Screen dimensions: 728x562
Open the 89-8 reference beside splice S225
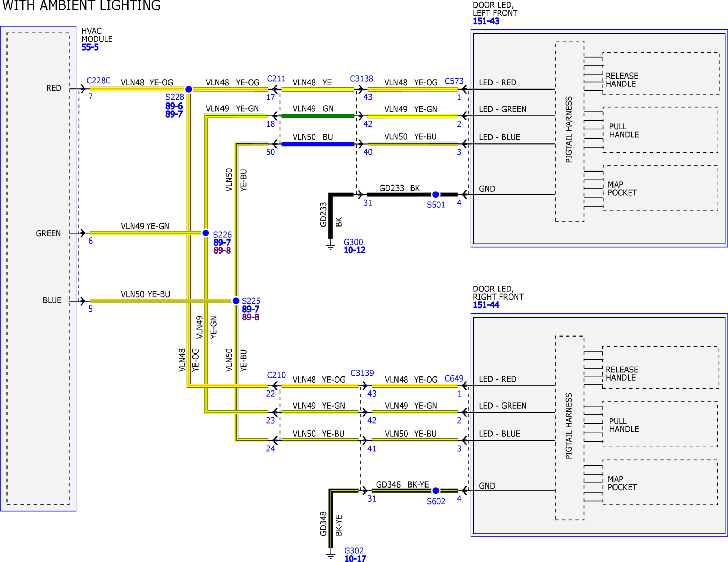click(251, 317)
